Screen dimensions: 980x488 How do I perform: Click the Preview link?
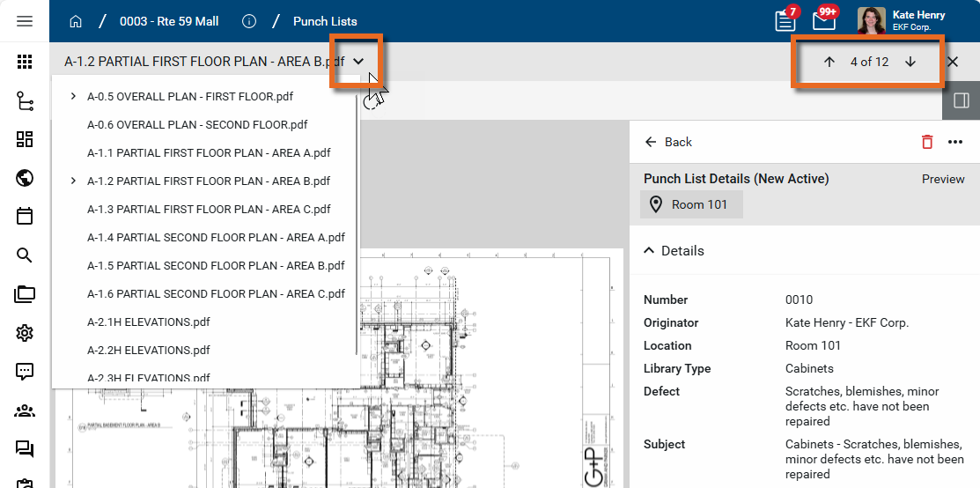coord(943,179)
